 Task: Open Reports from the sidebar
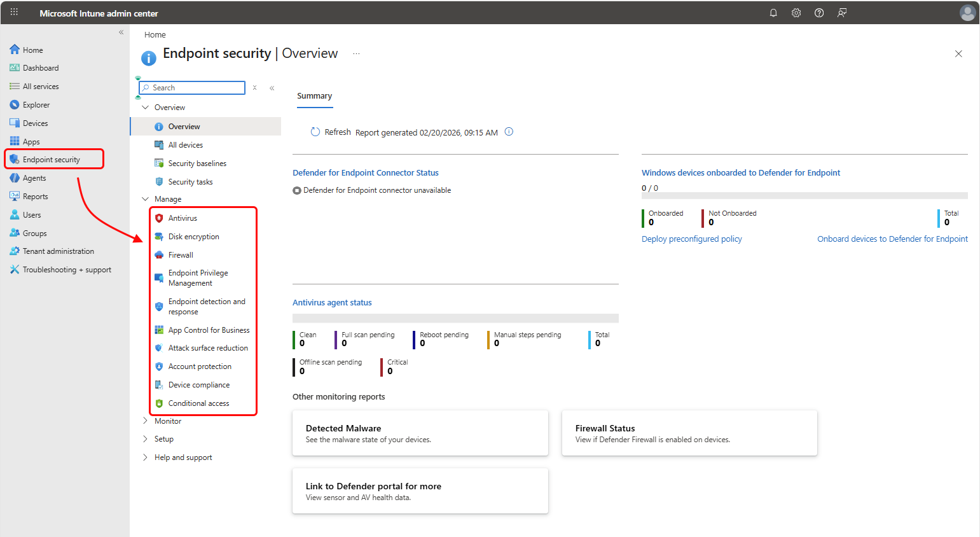pyautogui.click(x=35, y=196)
